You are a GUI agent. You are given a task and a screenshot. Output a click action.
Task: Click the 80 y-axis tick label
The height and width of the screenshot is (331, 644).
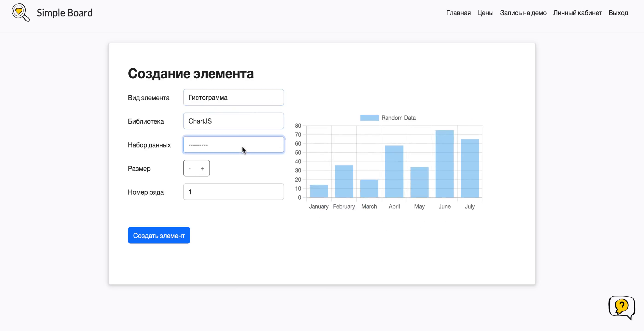point(298,126)
